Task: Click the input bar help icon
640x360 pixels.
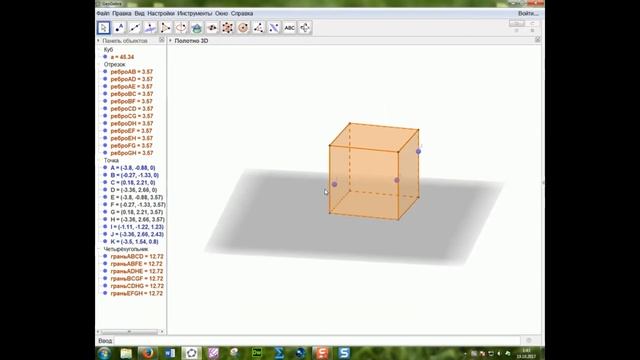Action: pos(529,340)
